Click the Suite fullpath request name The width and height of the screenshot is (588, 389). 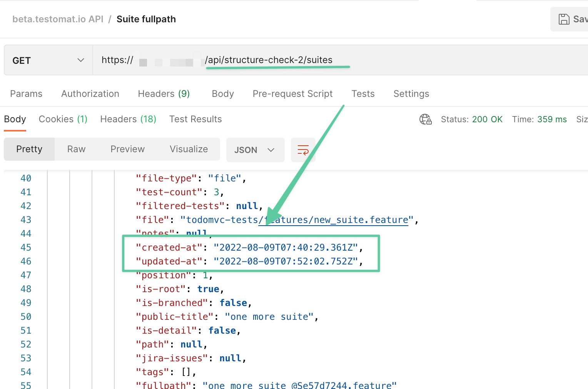146,19
